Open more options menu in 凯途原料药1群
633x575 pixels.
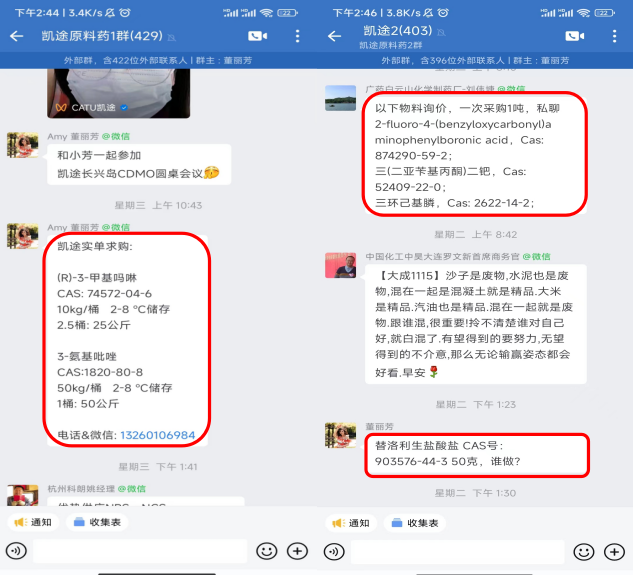[298, 36]
